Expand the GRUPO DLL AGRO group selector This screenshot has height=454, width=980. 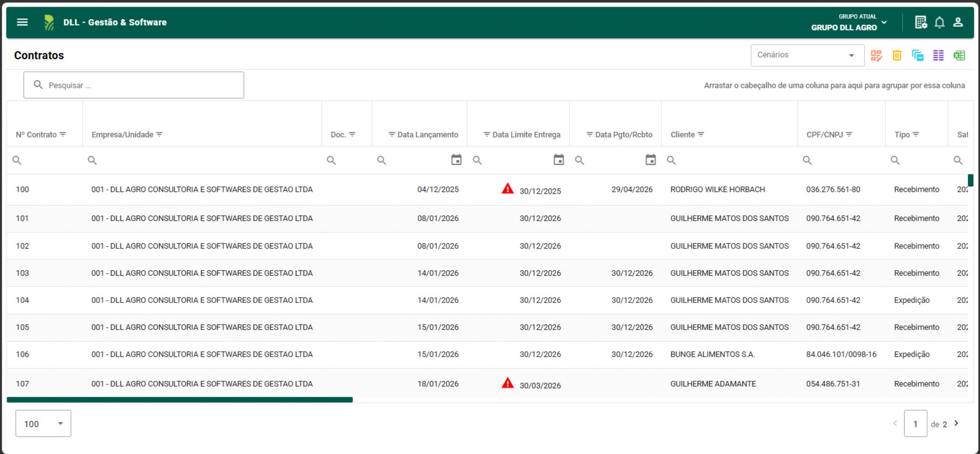(x=849, y=22)
